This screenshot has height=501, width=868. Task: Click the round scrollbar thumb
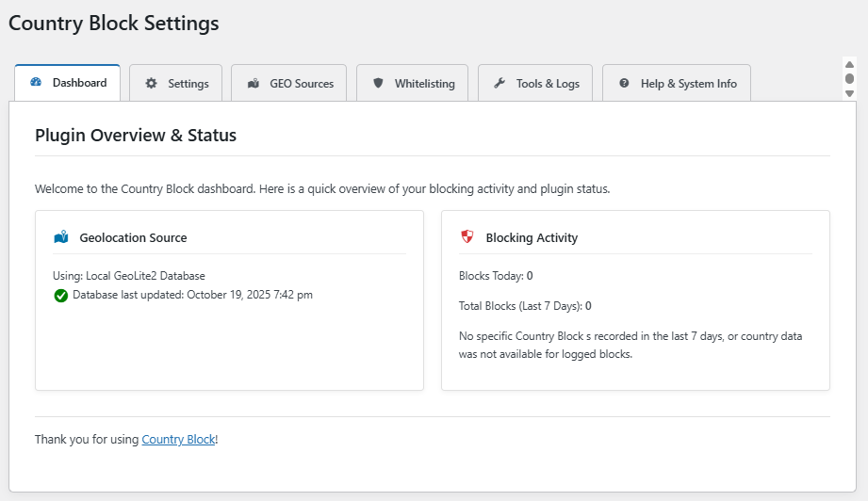click(849, 79)
